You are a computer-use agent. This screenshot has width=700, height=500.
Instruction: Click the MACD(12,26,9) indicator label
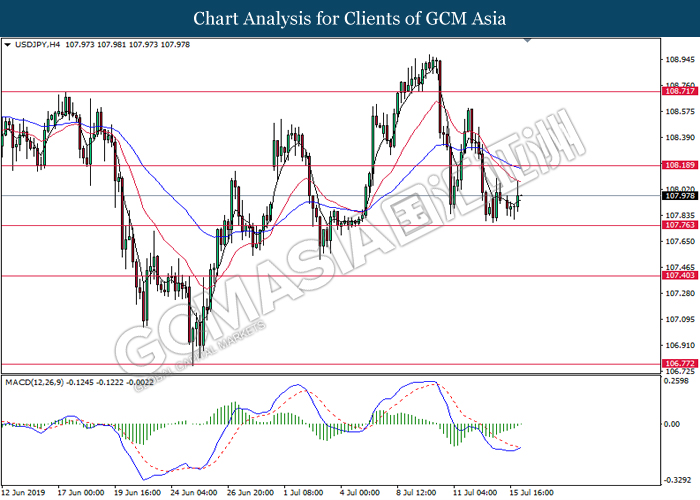34,382
